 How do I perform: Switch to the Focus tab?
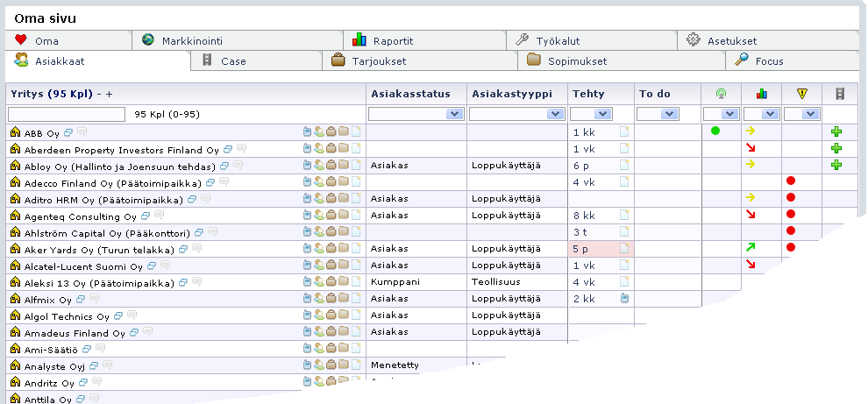click(793, 60)
